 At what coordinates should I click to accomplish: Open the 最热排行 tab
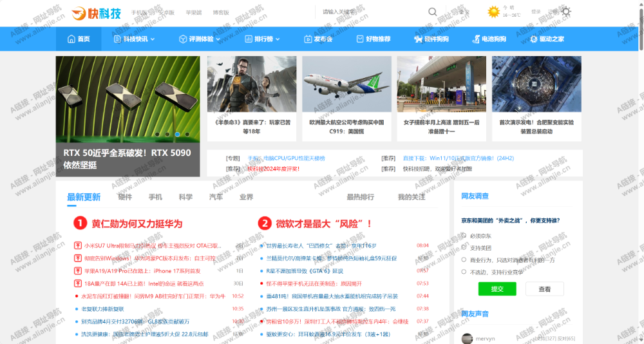pyautogui.click(x=360, y=197)
